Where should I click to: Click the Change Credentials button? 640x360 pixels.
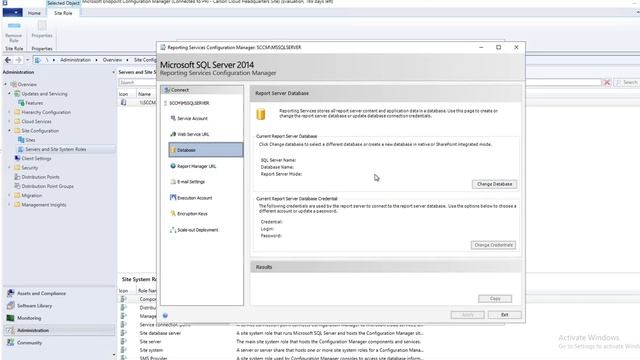[x=493, y=245]
